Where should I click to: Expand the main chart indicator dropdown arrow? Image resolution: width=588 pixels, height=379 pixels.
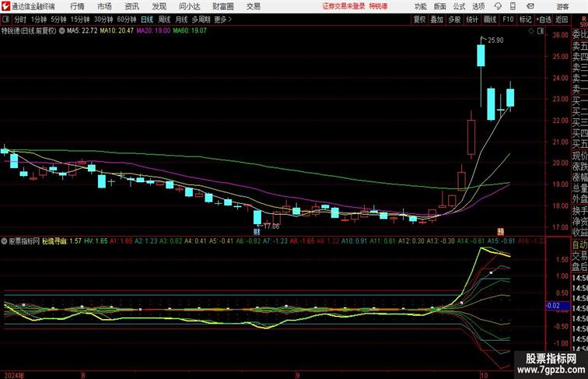[62, 31]
